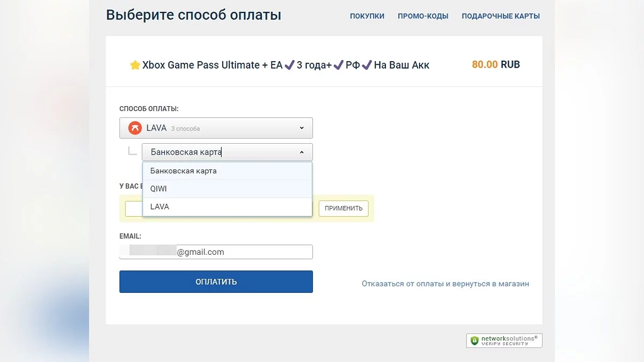Click the Выберите способ оплаты heading
This screenshot has width=644, height=362.
193,15
